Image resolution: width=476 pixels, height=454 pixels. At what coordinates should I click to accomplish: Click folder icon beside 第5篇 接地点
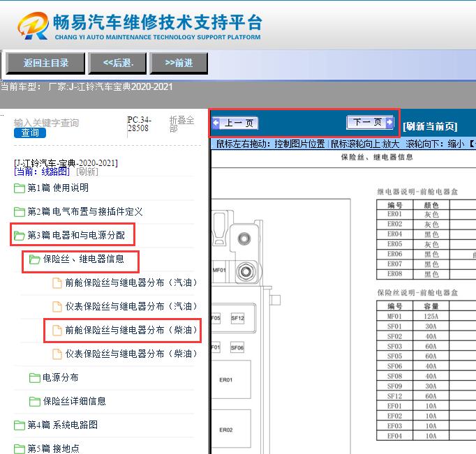(20, 449)
